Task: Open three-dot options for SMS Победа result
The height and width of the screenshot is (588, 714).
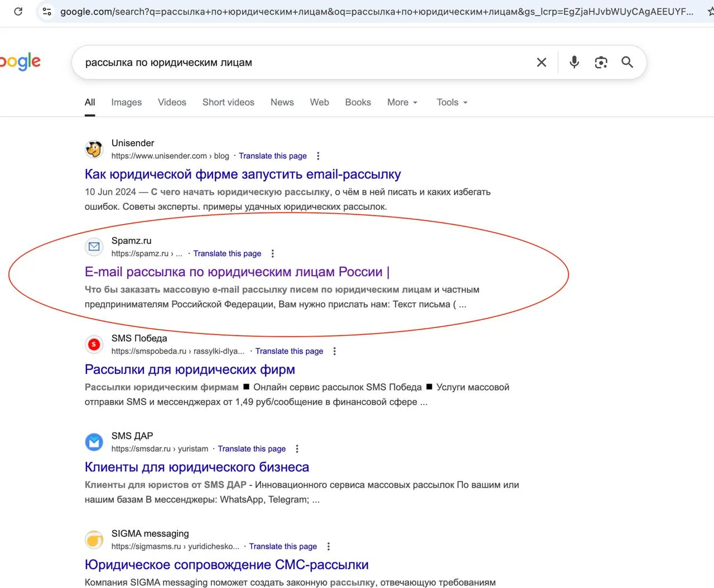Action: (334, 351)
